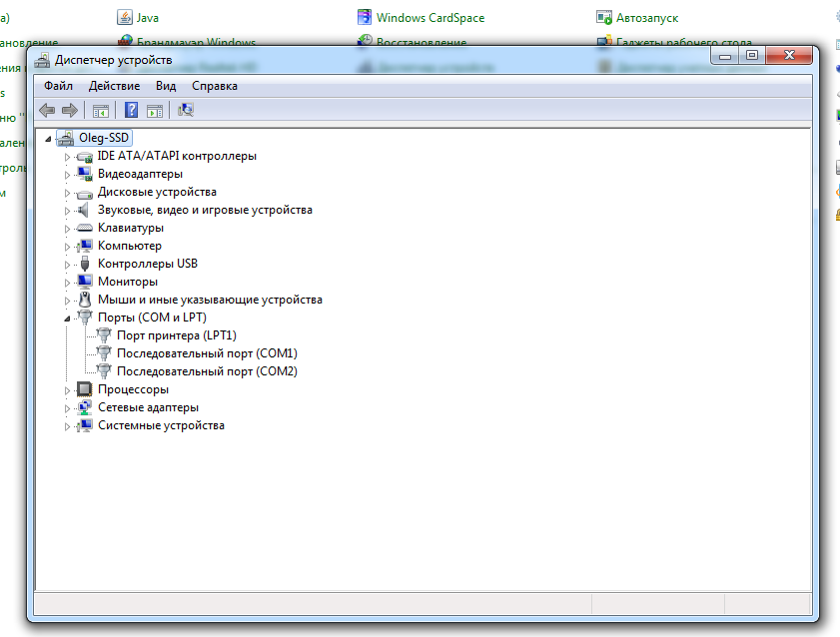Select the Видеоадаптеры tree item
840x637 pixels.
coord(140,174)
